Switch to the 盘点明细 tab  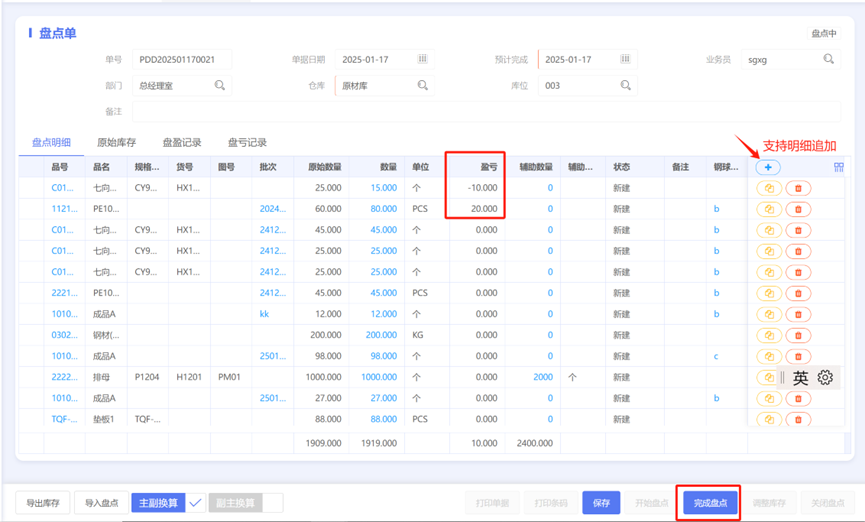point(51,142)
